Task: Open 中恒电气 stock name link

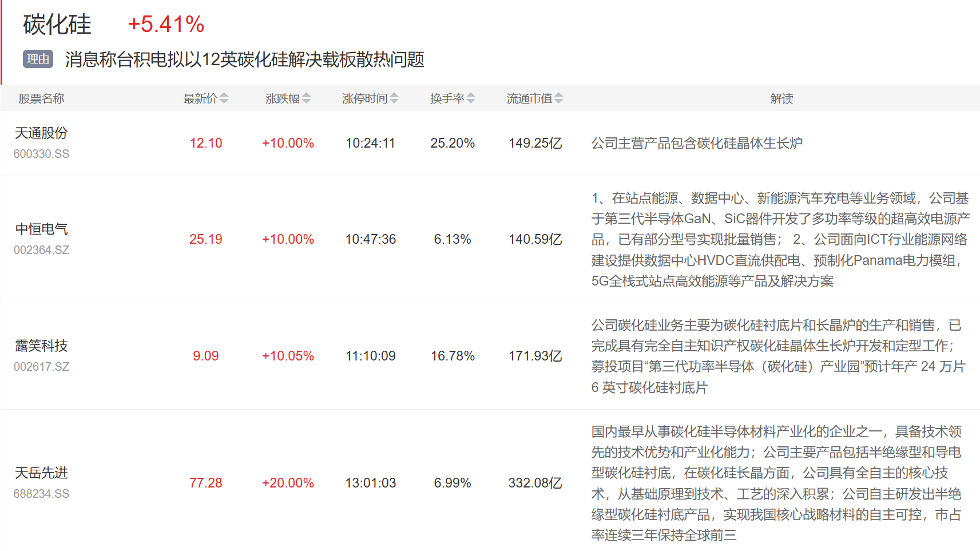Action: [x=41, y=229]
